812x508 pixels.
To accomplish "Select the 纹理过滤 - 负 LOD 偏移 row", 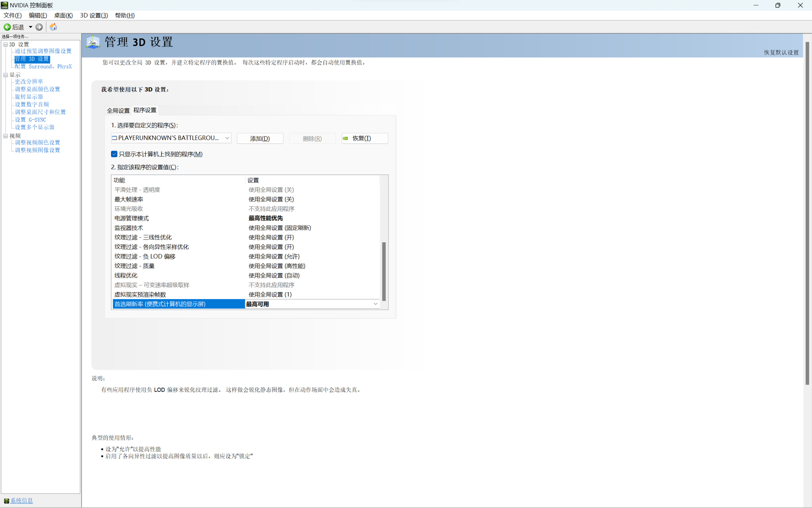I will (246, 256).
